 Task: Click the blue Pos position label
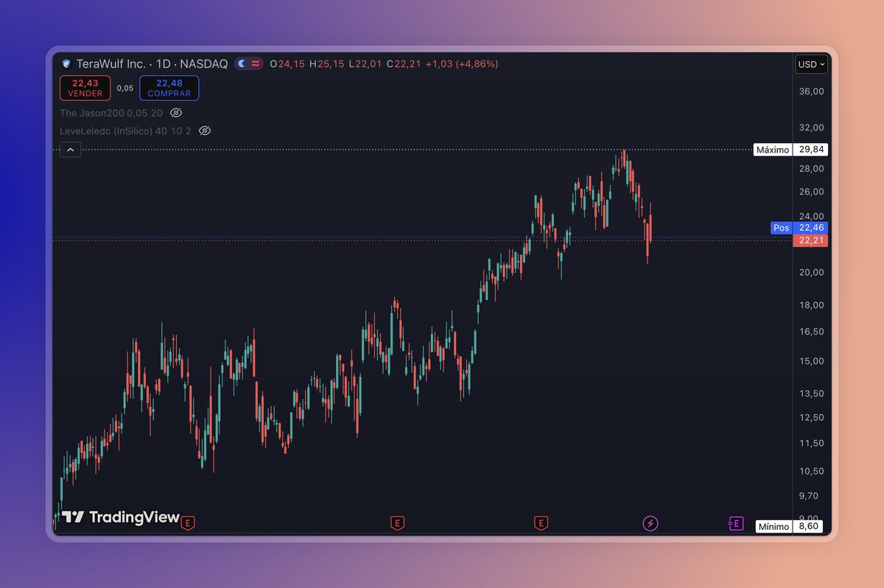pos(782,228)
